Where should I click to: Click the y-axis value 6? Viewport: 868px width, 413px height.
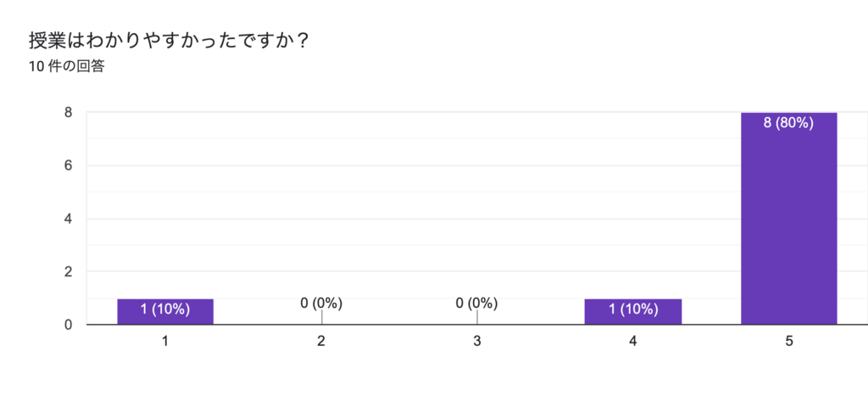click(x=68, y=165)
